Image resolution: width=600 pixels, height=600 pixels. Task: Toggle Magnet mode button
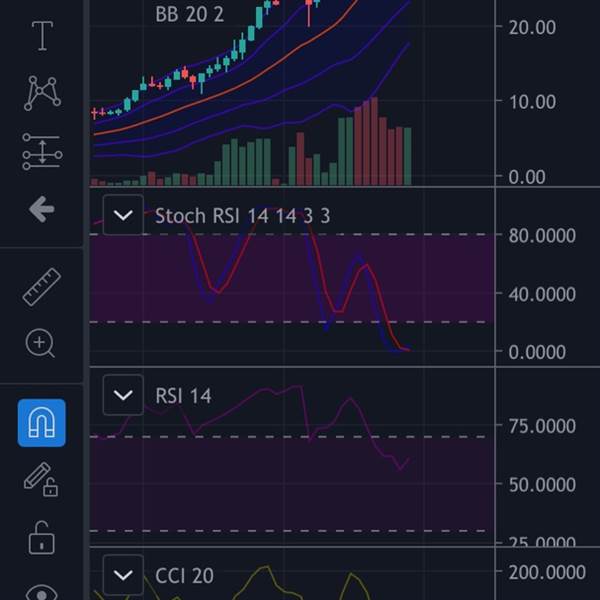tap(41, 423)
